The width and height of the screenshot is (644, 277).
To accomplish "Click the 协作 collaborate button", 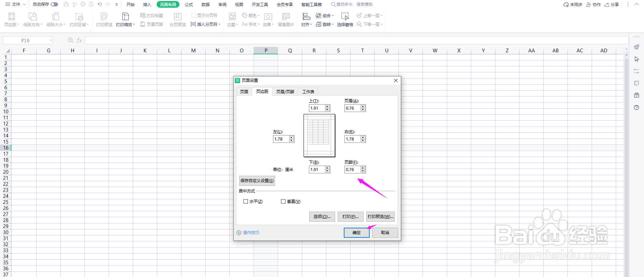I will click(593, 4).
